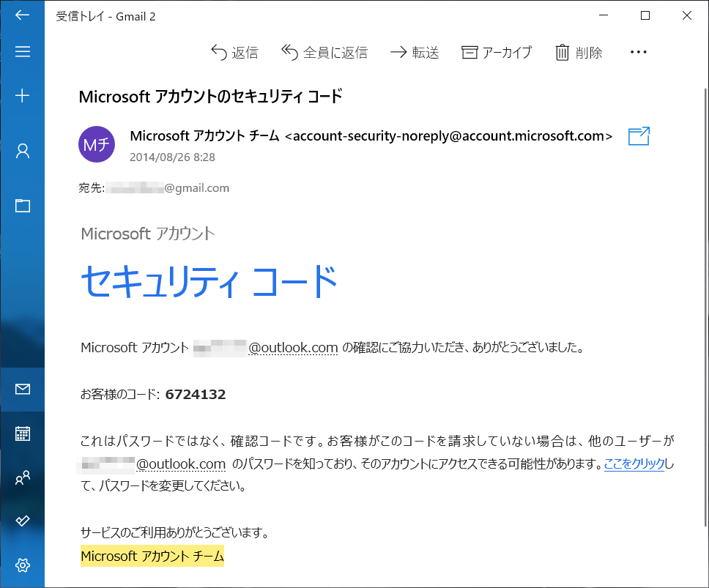Open more actions ellipsis menu
Viewport: 709px width, 588px height.
638,53
